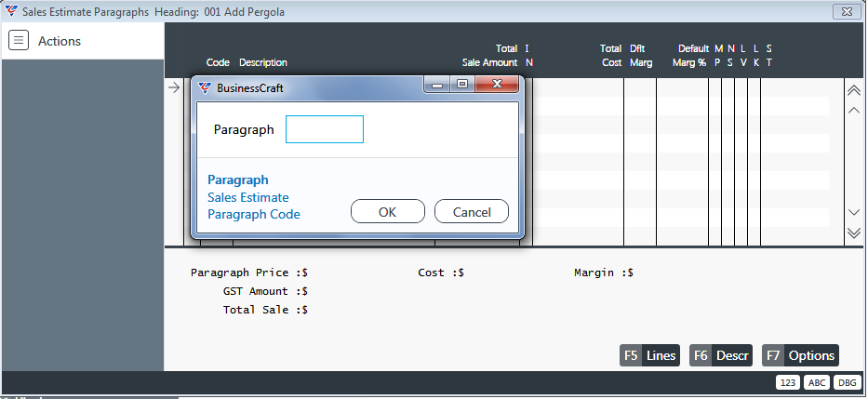
Task: Toggle the DBG status indicator
Action: (x=847, y=383)
